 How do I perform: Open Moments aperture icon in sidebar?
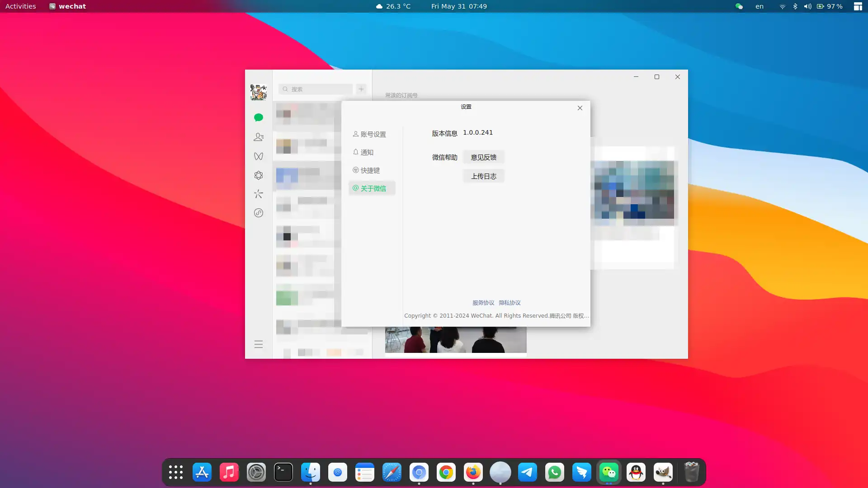(x=259, y=194)
